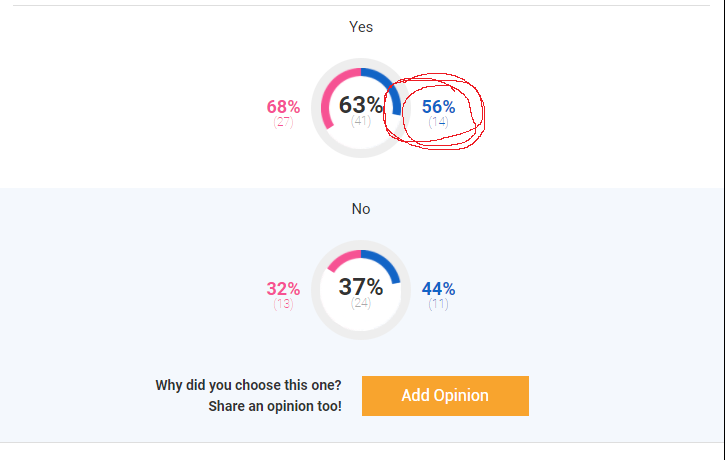Select the No poll option label
The image size is (725, 460).
point(360,209)
